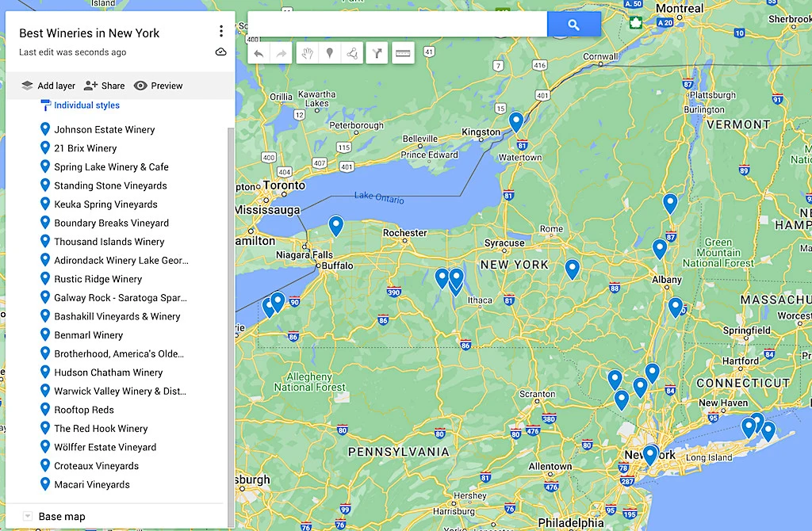Select Adirondack Winery Lake George entry
This screenshot has height=531, width=812.
pyautogui.click(x=121, y=260)
